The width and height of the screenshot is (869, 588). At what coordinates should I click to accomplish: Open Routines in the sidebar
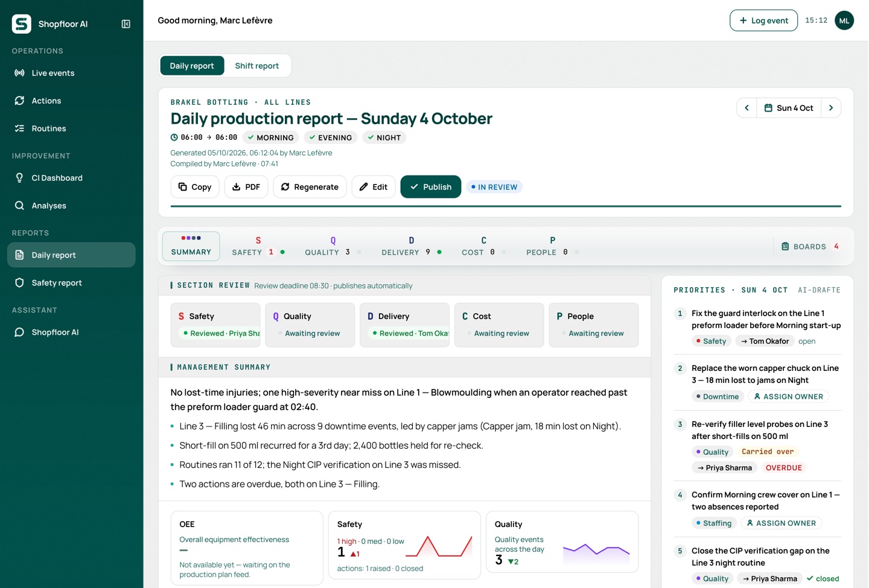[71, 128]
